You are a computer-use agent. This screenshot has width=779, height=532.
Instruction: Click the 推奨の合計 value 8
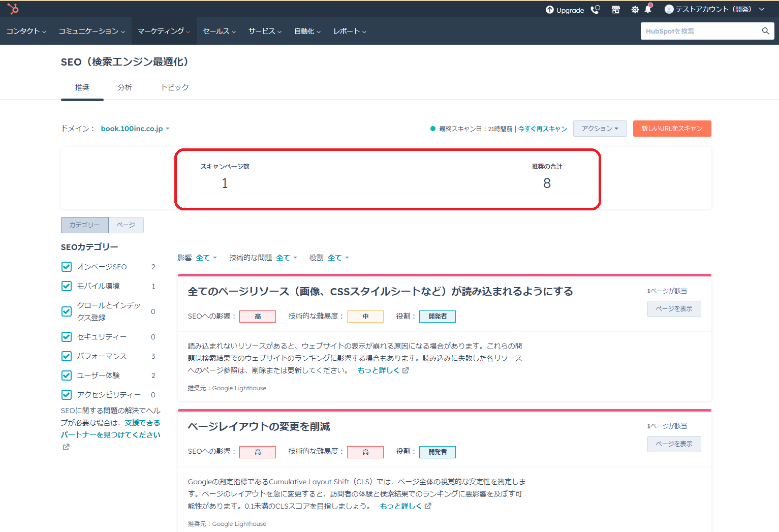(547, 183)
